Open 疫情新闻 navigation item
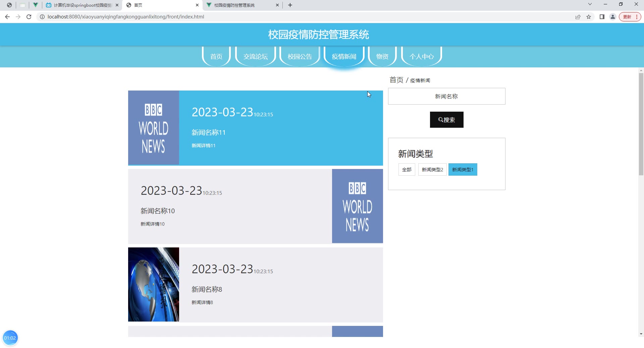Image resolution: width=644 pixels, height=348 pixels. [344, 56]
